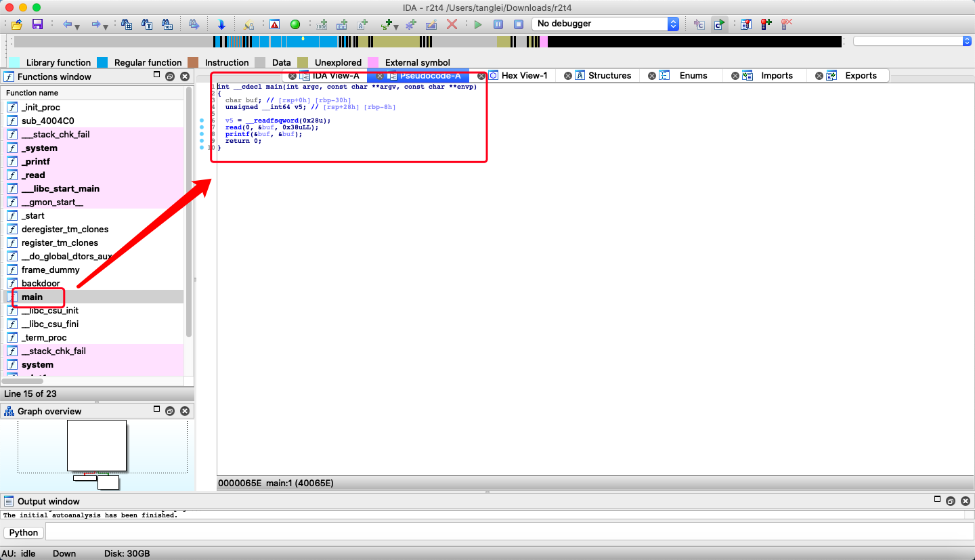The height and width of the screenshot is (560, 975).
Task: Click the step into C icon
Action: (x=699, y=24)
